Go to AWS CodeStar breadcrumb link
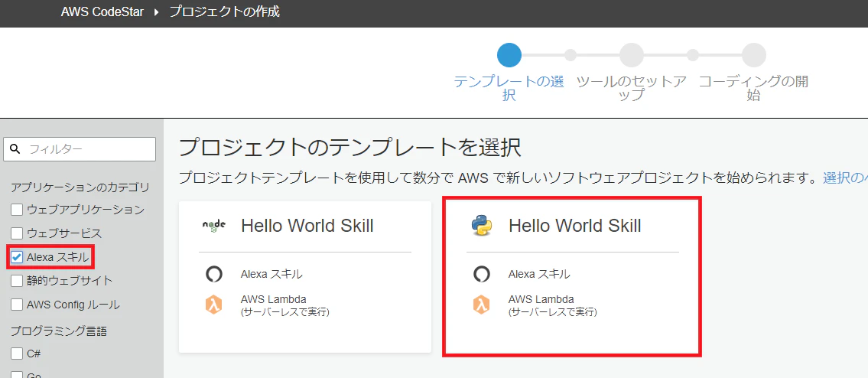This screenshot has width=868, height=378. [102, 11]
